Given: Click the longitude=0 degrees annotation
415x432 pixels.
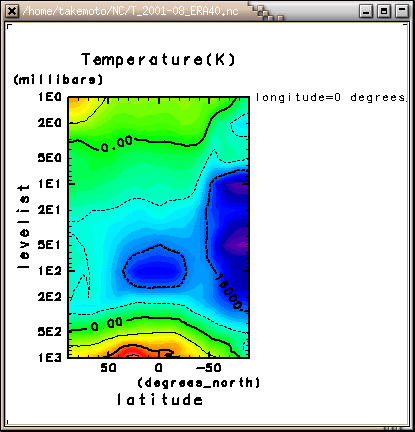Looking at the screenshot, I should 331,97.
